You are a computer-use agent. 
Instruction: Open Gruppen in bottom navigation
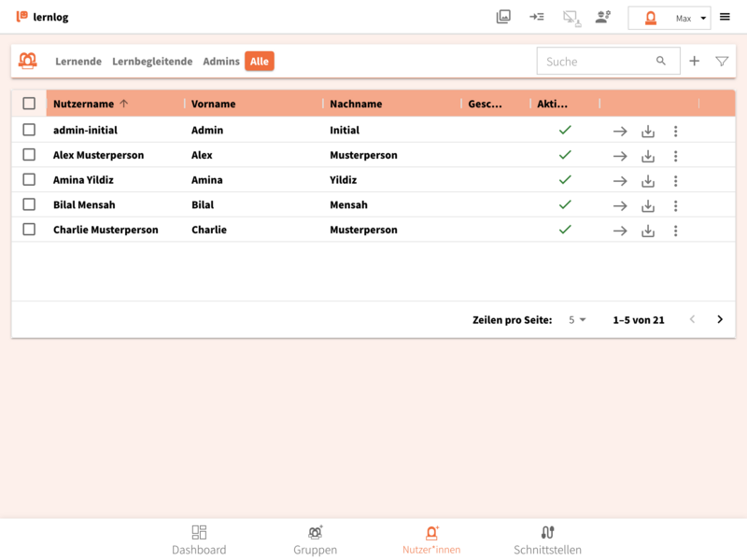(316, 540)
